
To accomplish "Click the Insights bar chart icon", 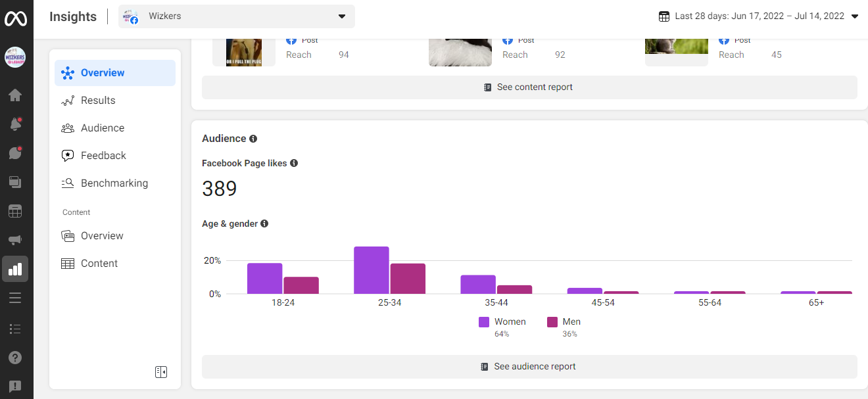I will pyautogui.click(x=15, y=269).
